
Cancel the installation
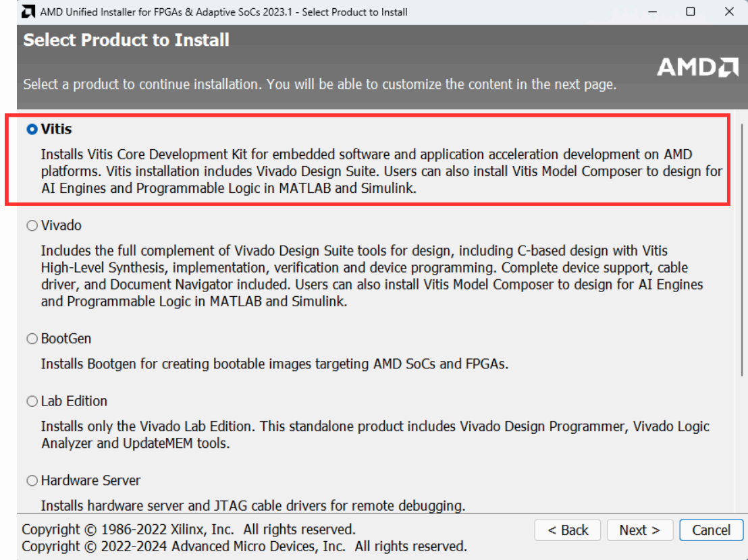click(711, 530)
